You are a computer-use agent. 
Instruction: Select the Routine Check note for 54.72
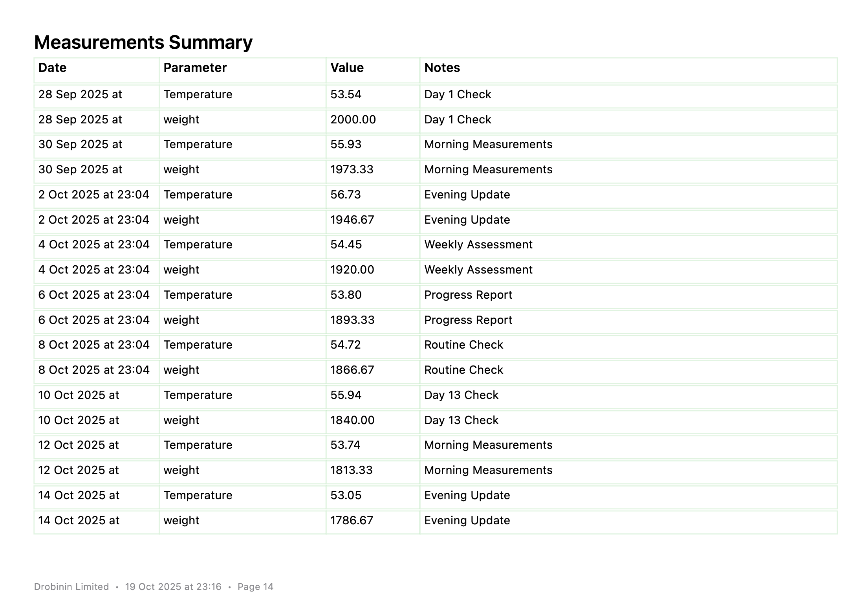coord(463,345)
